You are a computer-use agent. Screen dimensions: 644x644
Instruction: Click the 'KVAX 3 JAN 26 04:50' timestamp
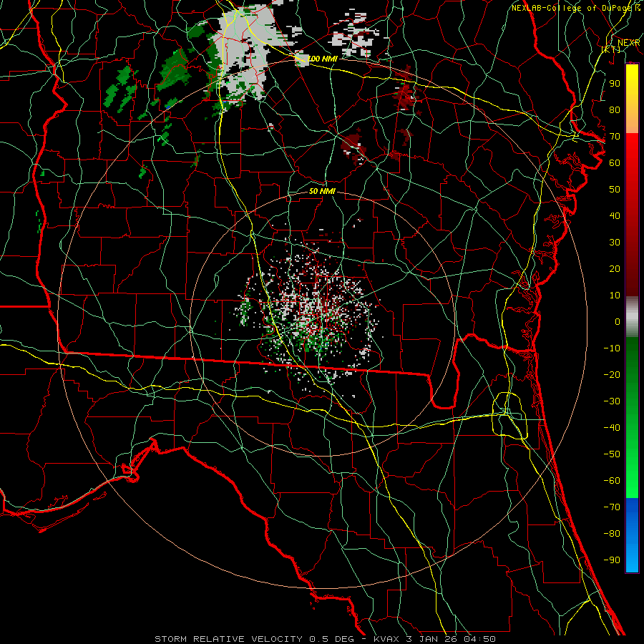click(434, 639)
